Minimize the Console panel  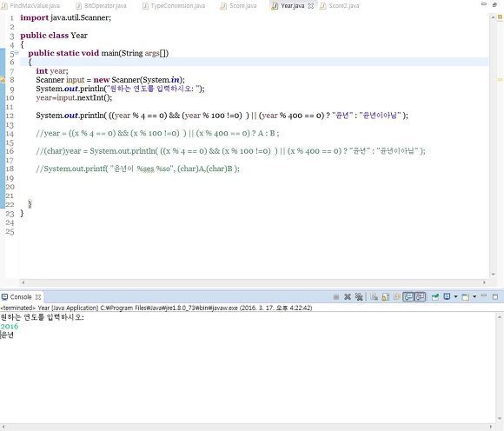483,295
